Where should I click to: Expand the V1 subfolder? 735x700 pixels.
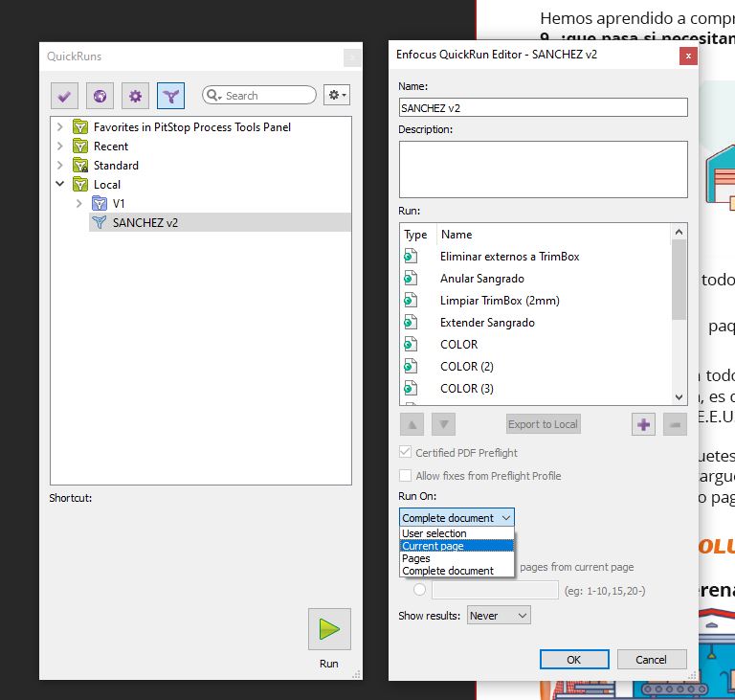click(78, 203)
